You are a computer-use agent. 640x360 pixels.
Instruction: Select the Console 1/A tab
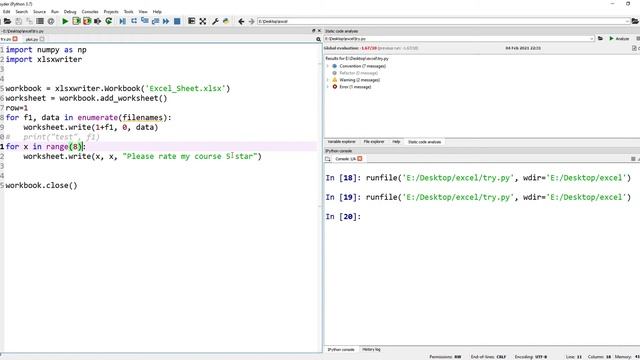tap(345, 159)
